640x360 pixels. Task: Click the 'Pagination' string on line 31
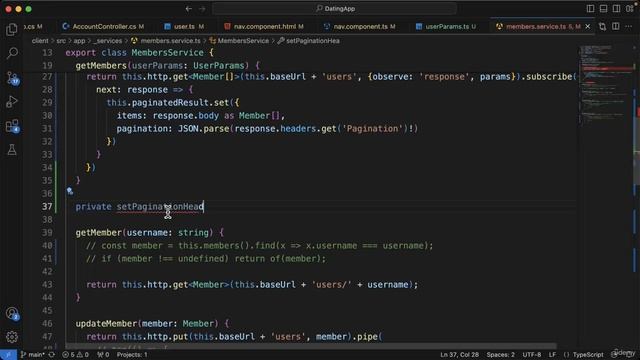372,129
